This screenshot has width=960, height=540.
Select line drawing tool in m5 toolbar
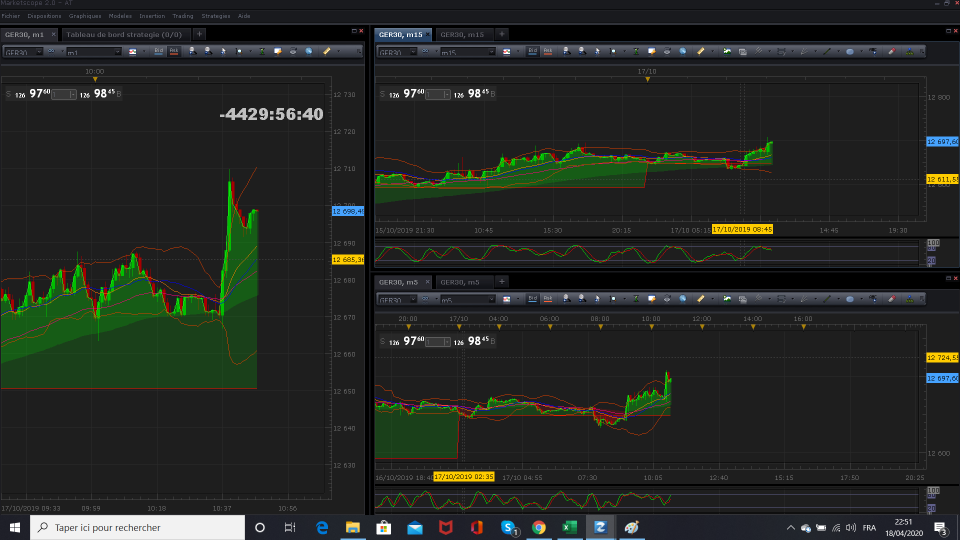827,299
